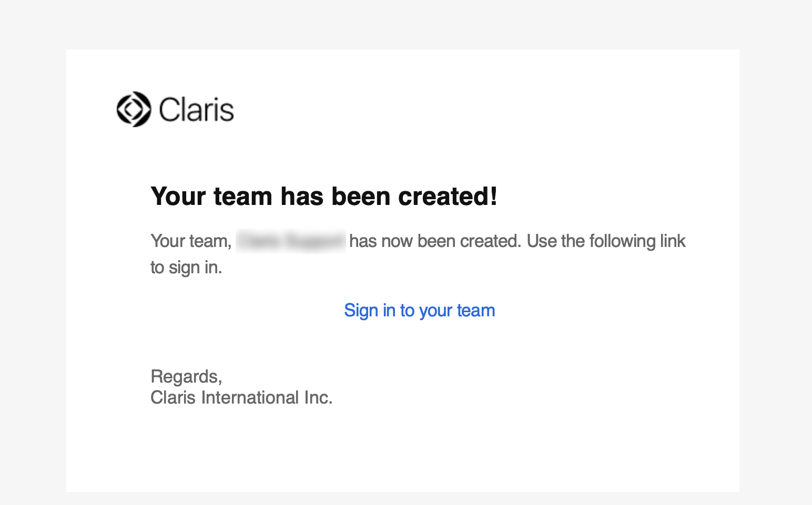Click the word 'link' ending the first line

[x=673, y=241]
